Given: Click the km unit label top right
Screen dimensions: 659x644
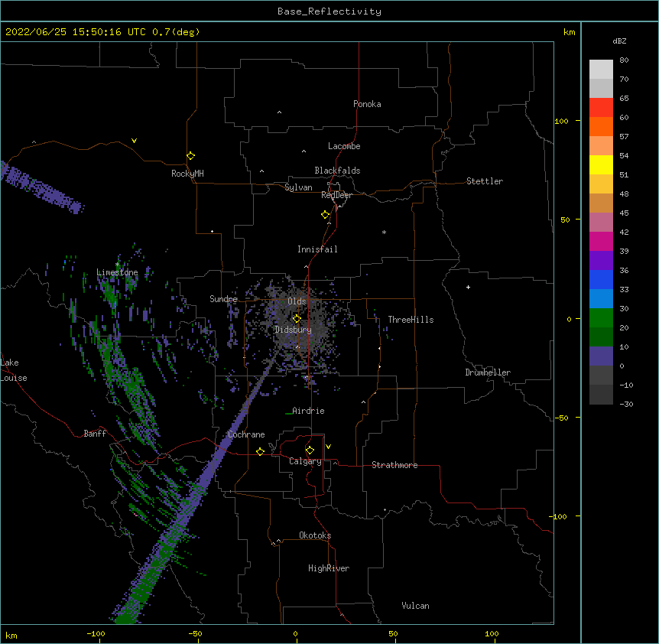Looking at the screenshot, I should [569, 32].
